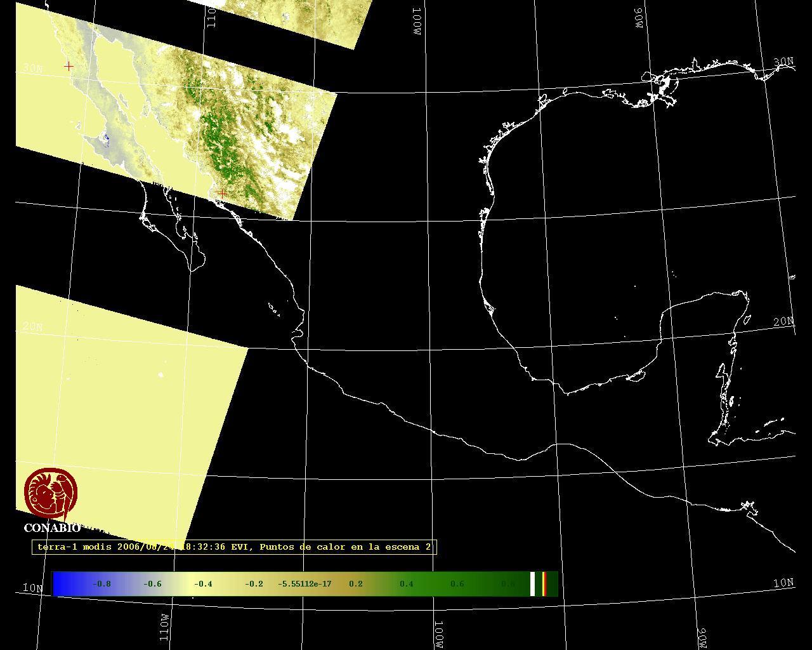Viewport: 812px width, 650px height.
Task: Click the 100W label along the upper border
Action: pyautogui.click(x=417, y=21)
